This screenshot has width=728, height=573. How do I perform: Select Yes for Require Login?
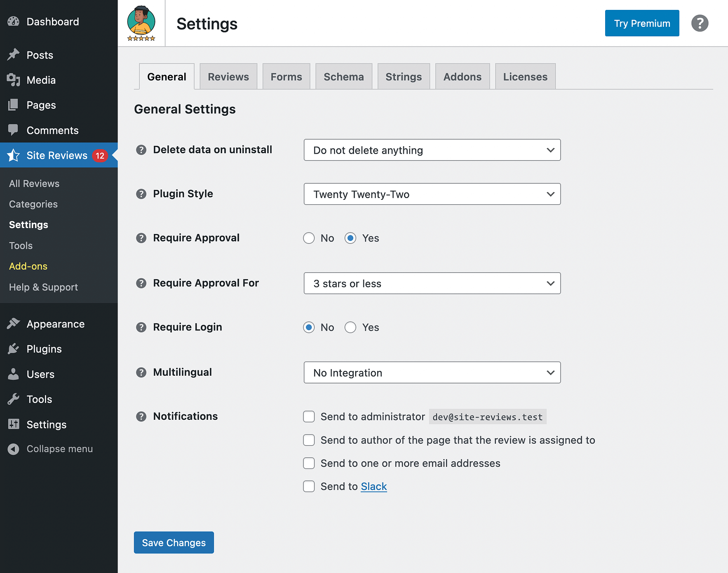pos(350,327)
